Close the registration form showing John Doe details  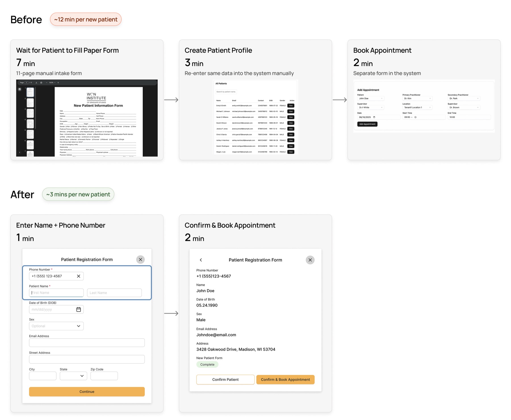click(310, 260)
